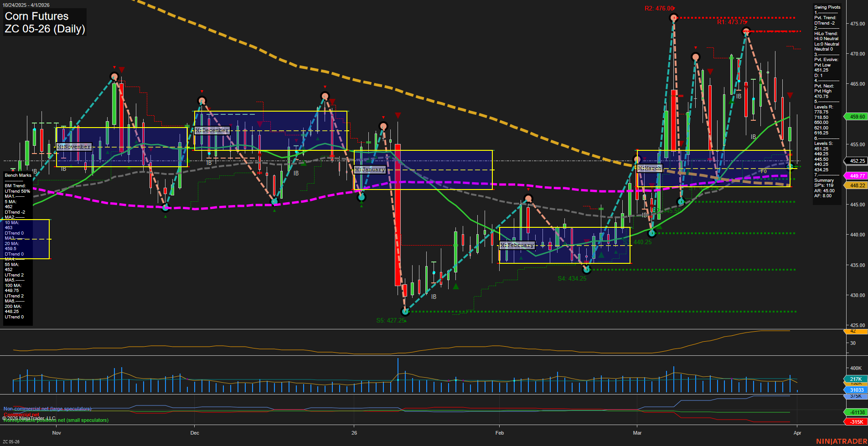The height and width of the screenshot is (446, 868).
Task: Click the S5: 427.25 support label
Action: 390,320
